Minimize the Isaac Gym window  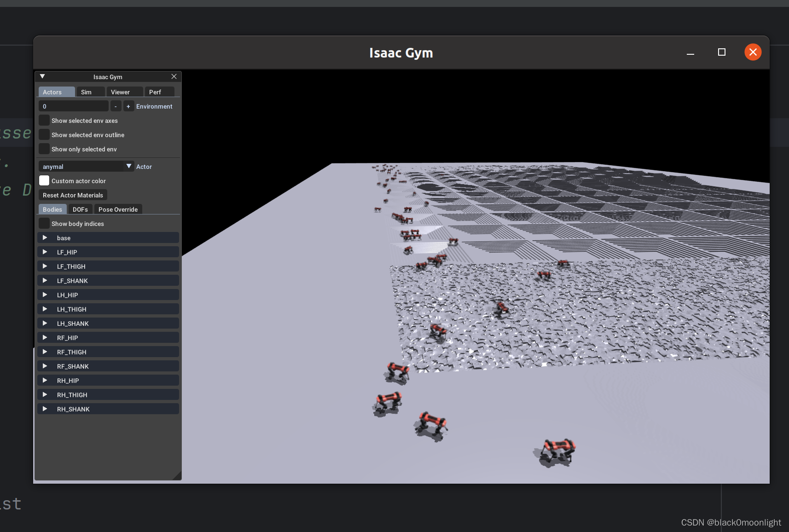[x=690, y=52]
